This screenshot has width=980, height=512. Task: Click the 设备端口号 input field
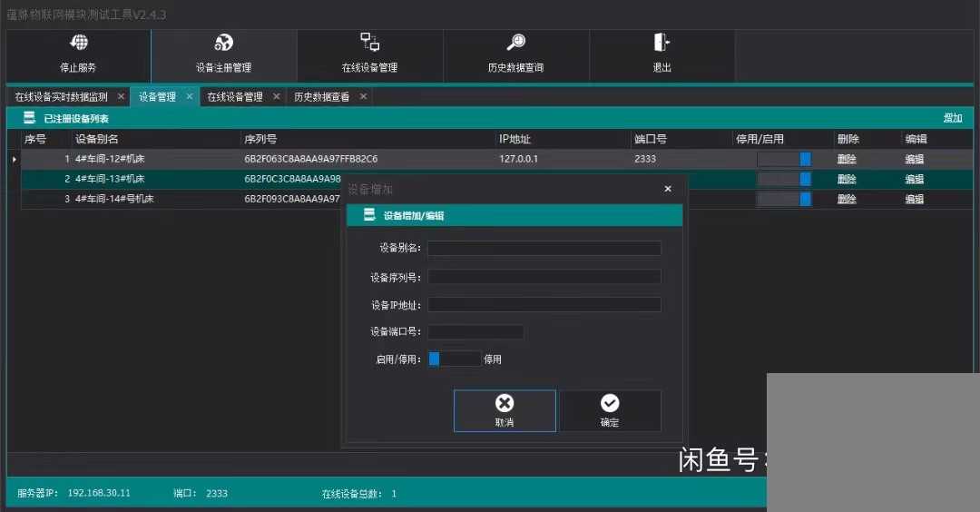pos(475,331)
